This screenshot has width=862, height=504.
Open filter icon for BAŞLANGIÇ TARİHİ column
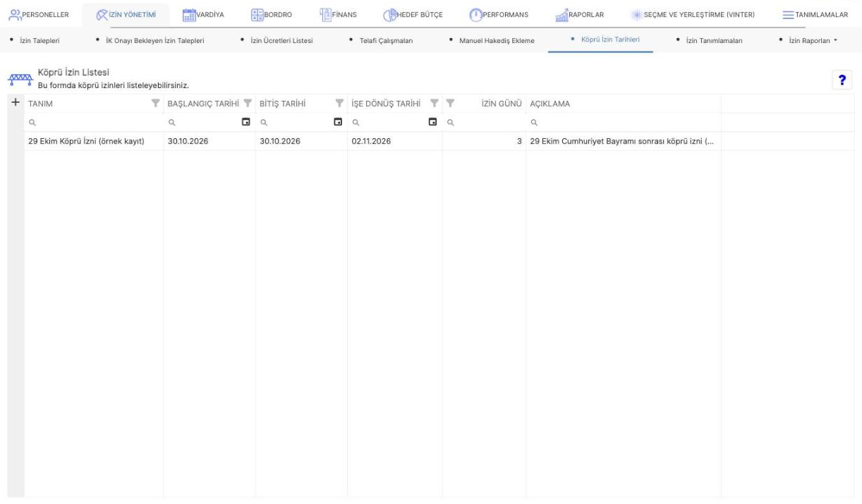248,104
